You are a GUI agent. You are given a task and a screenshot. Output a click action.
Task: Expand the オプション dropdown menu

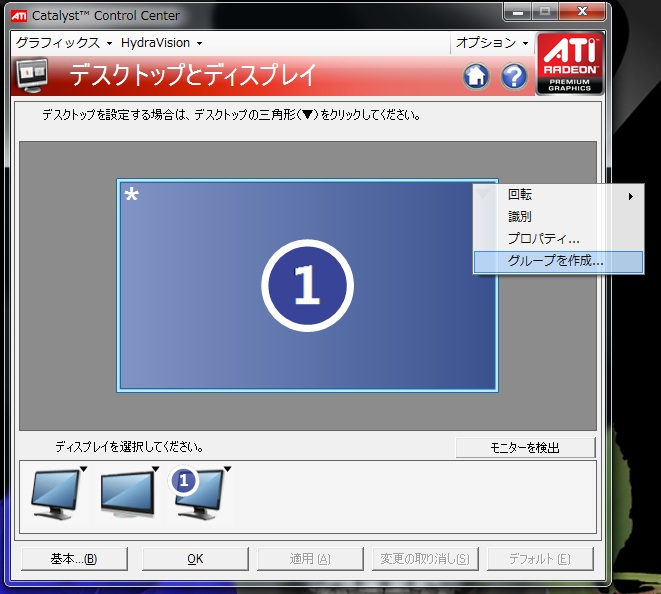pos(492,43)
